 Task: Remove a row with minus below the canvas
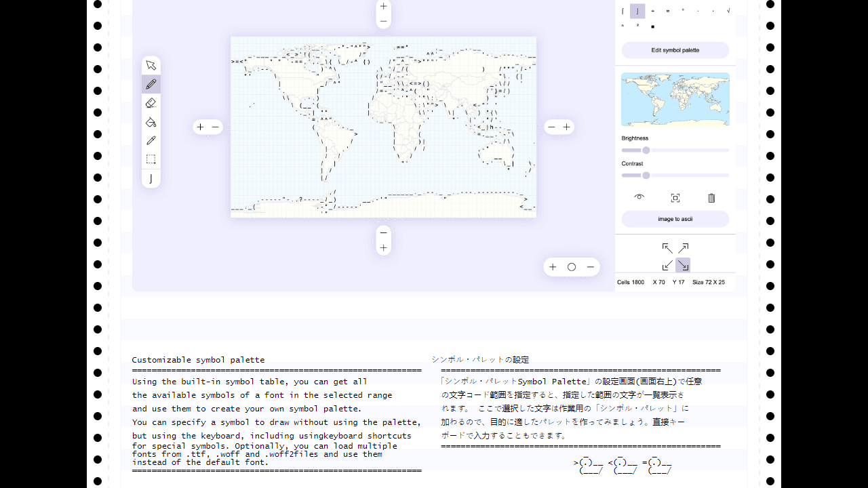(384, 232)
